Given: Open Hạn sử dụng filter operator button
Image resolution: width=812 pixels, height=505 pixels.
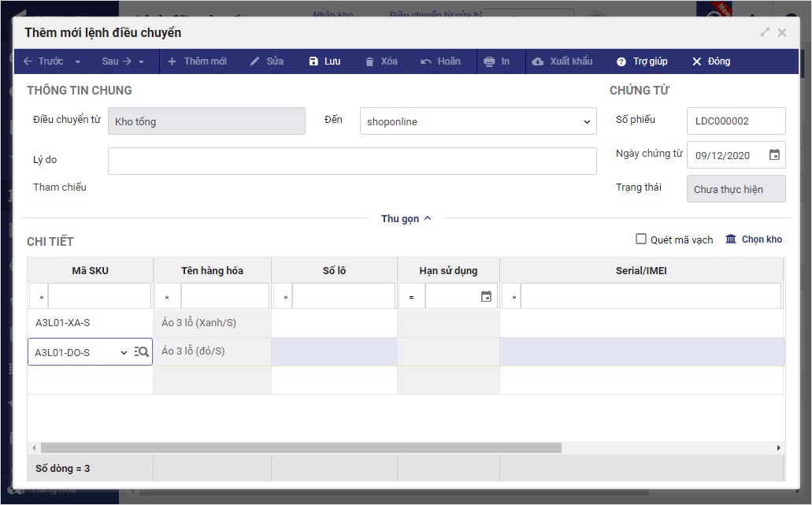Looking at the screenshot, I should pos(412,297).
